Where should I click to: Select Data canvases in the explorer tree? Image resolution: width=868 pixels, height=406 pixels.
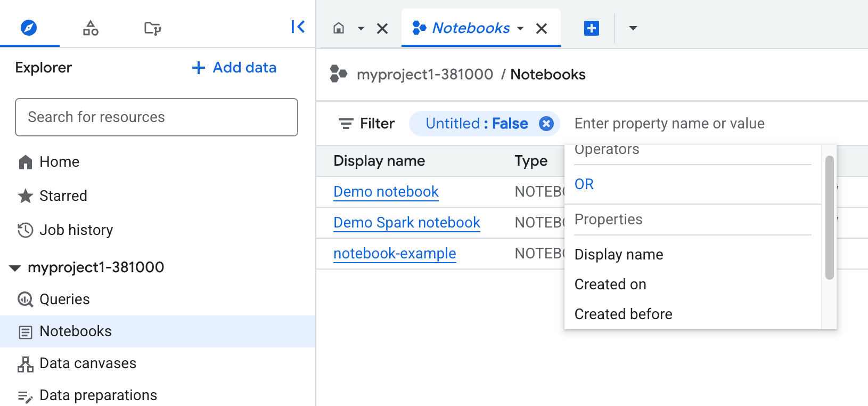click(88, 363)
